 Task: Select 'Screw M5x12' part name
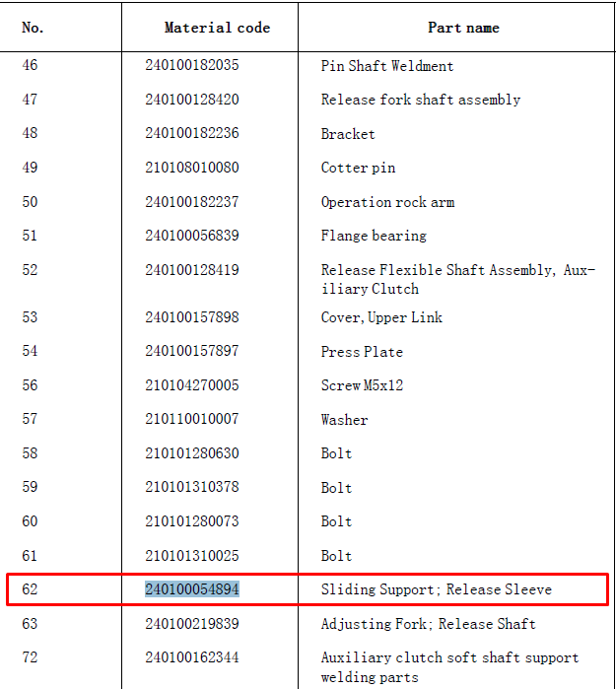[362, 385]
